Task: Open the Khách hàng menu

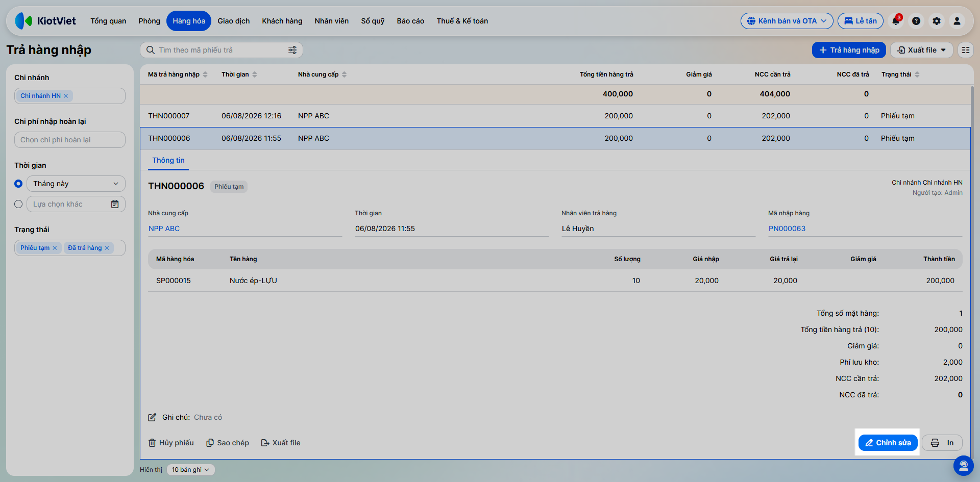Action: pyautogui.click(x=282, y=21)
